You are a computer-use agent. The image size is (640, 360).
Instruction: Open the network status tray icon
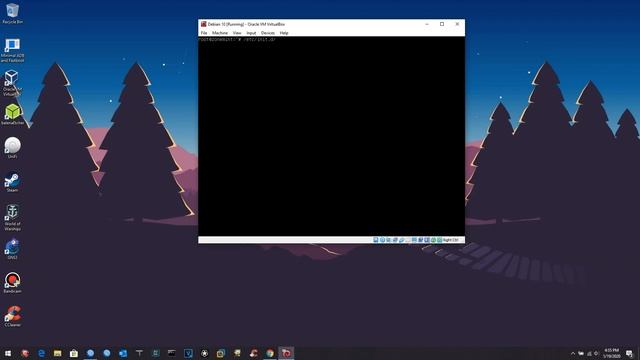(x=589, y=353)
